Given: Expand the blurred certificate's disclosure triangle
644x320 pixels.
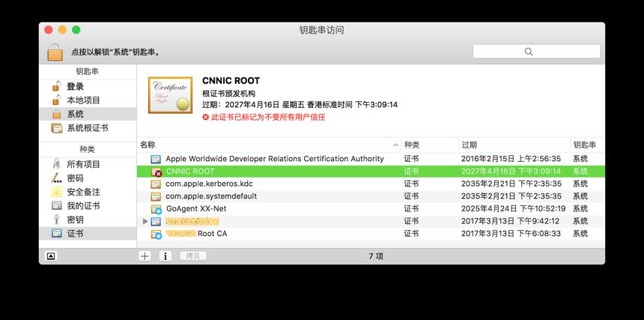Looking at the screenshot, I should [x=145, y=221].
